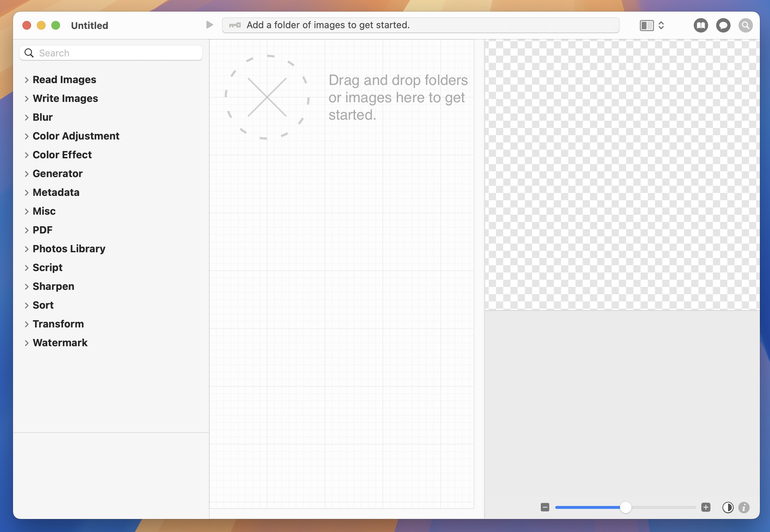
Task: Click the key/token icon in the status bar
Action: point(235,25)
